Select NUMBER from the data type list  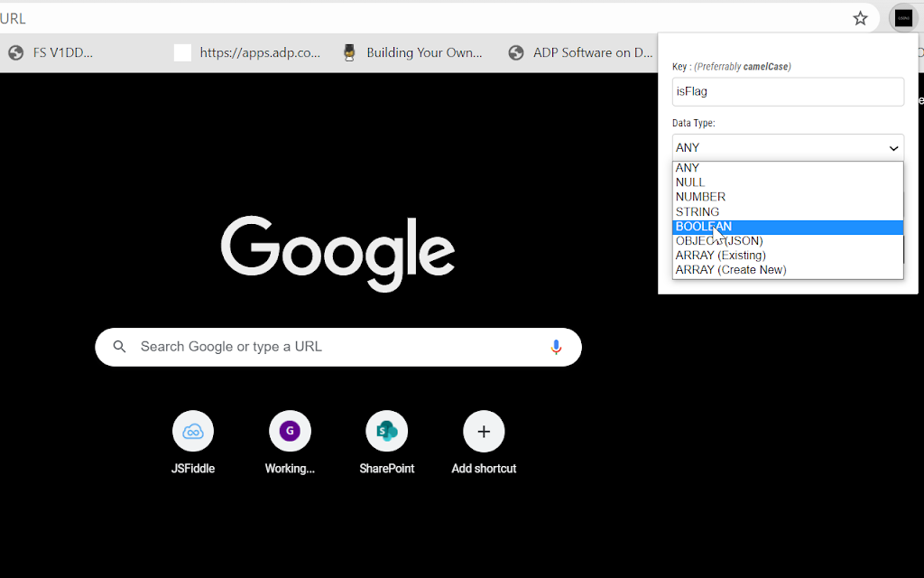pyautogui.click(x=788, y=197)
